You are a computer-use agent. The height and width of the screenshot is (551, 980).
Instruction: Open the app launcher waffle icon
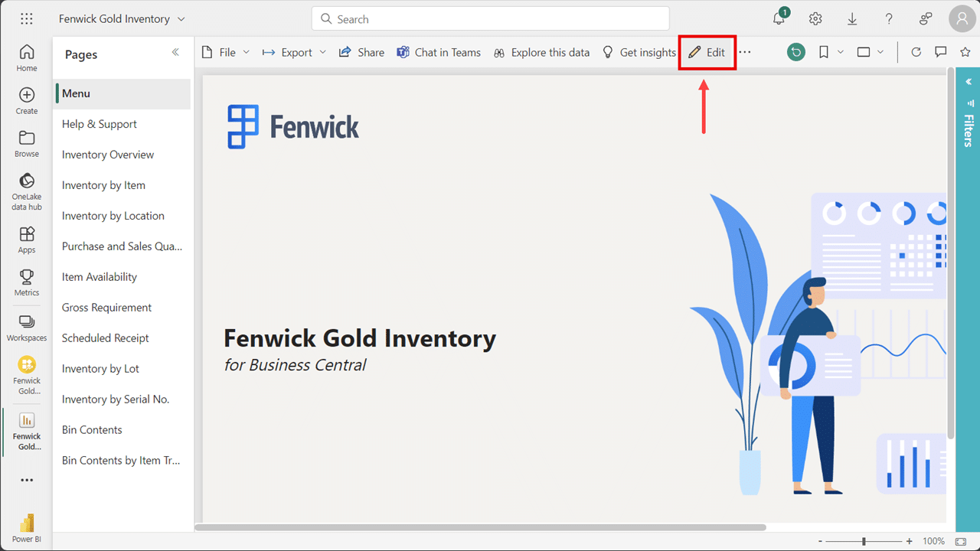pyautogui.click(x=27, y=19)
